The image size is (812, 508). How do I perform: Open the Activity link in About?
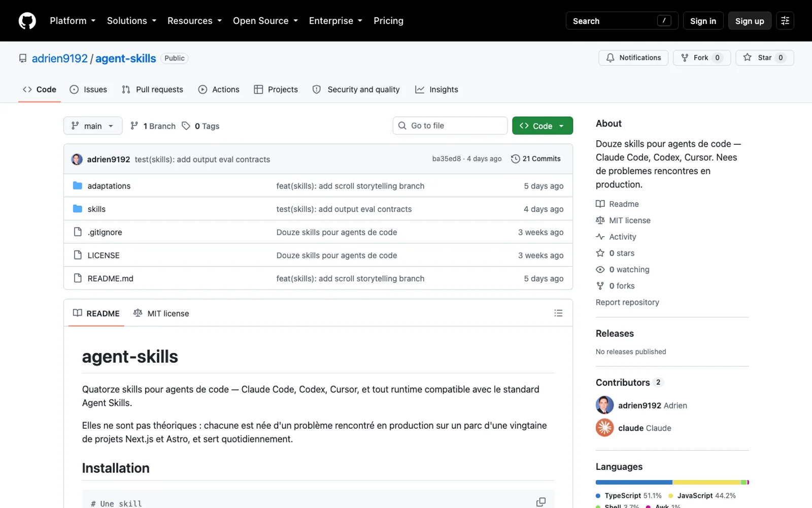[616, 237]
